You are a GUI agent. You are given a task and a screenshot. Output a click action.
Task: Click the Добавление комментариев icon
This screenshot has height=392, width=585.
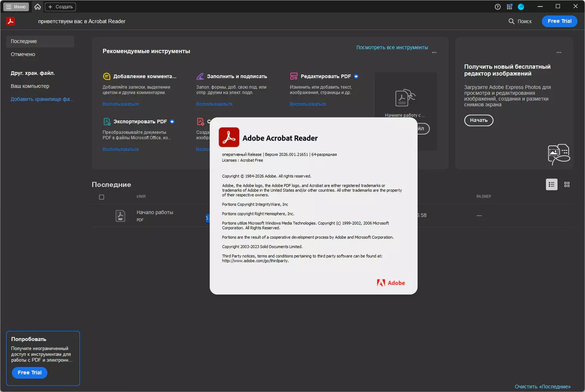[106, 76]
